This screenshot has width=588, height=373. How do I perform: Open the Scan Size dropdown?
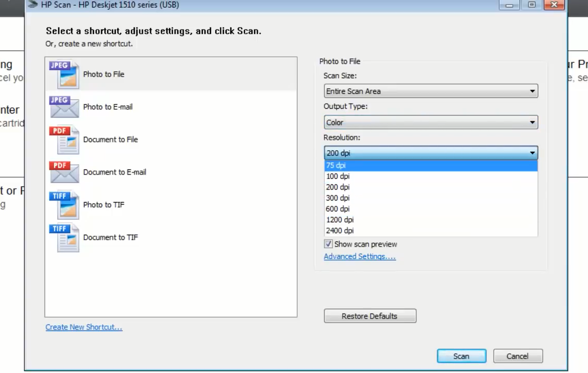click(430, 91)
